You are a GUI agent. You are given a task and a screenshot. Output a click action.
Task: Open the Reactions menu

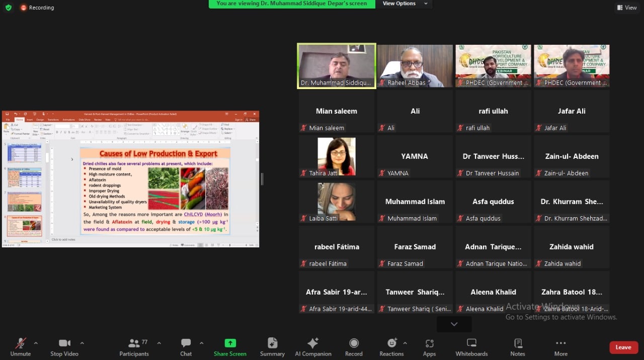pos(391,346)
